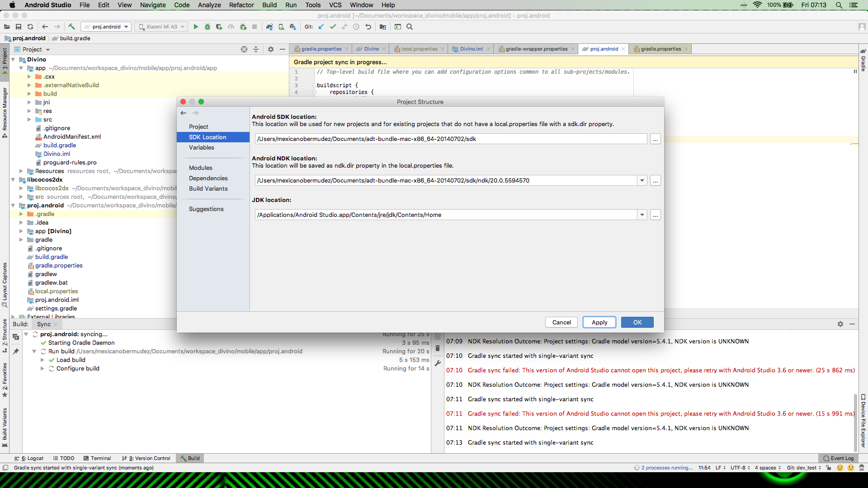Click the Android SDK location path field
Viewport: 868px width, 488px height.
[450, 139]
